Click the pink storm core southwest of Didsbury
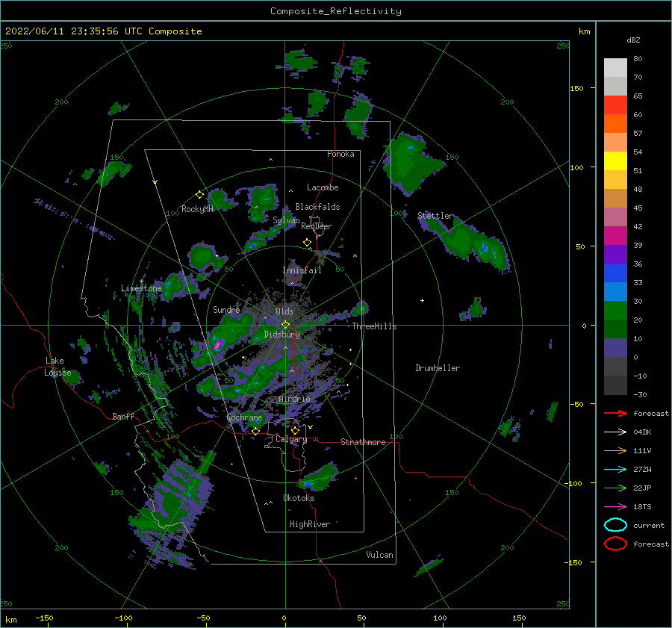 coord(218,345)
